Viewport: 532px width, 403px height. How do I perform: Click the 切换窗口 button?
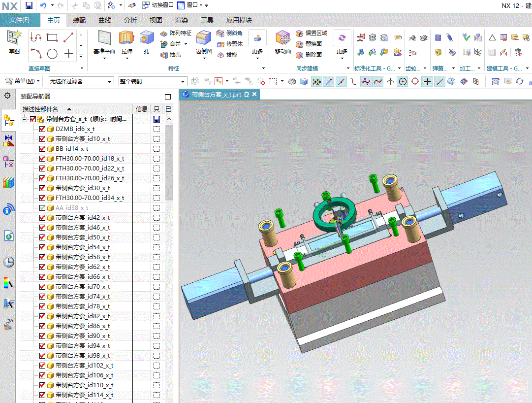click(158, 5)
